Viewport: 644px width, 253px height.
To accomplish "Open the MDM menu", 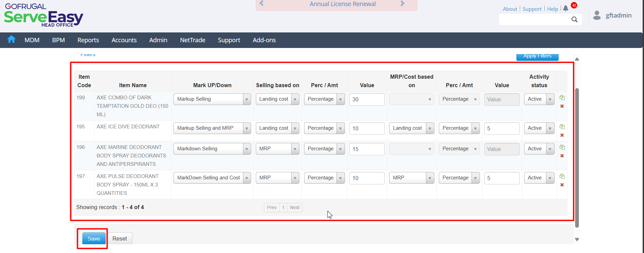I will pyautogui.click(x=32, y=40).
